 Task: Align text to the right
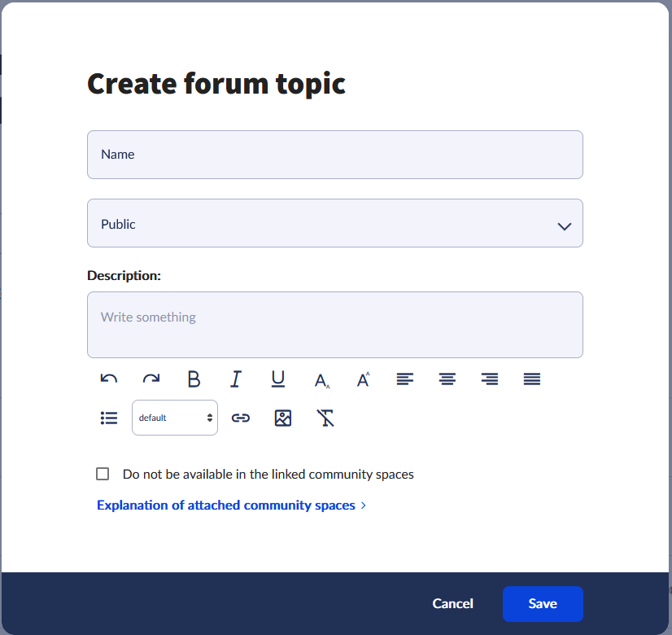tap(490, 379)
